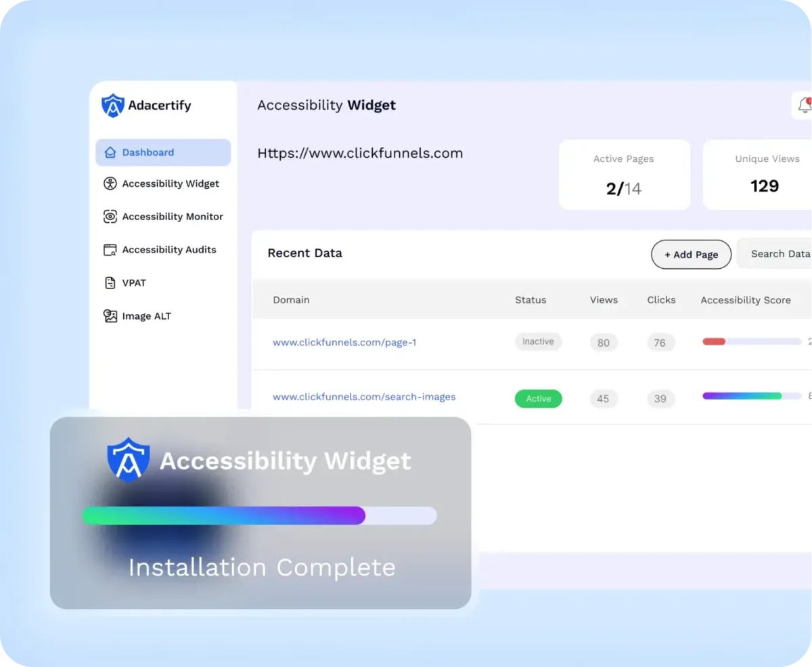Viewport: 812px width, 667px height.
Task: Open notifications bell icon
Action: (x=804, y=106)
